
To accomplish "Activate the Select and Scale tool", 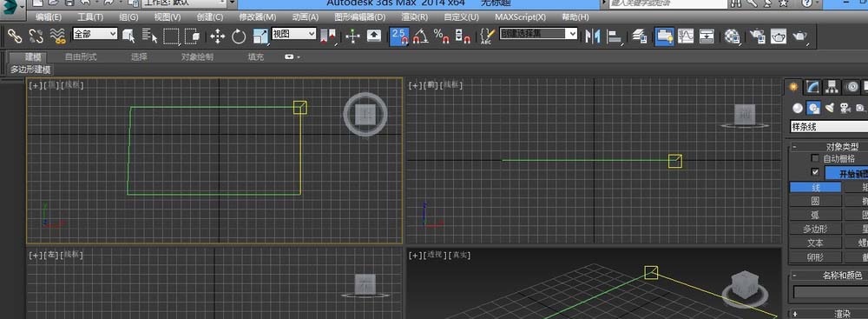I will coord(260,37).
